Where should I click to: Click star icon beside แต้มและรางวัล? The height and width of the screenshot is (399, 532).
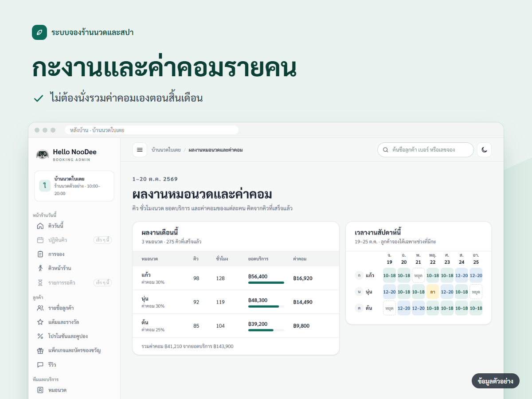40,322
